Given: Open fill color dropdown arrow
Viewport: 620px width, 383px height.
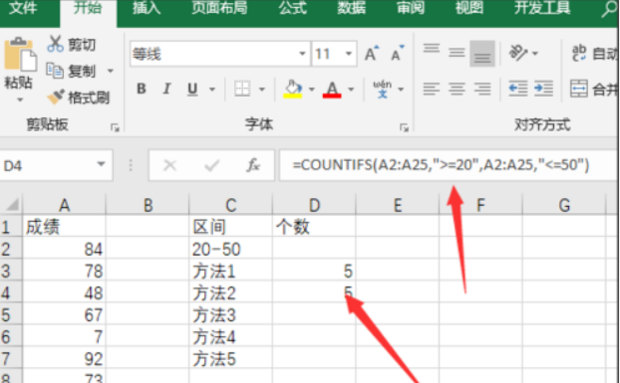Looking at the screenshot, I should point(312,89).
